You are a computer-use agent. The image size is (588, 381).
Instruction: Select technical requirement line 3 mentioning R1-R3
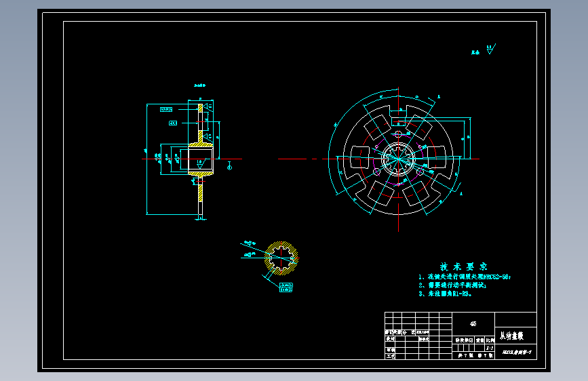(x=445, y=294)
